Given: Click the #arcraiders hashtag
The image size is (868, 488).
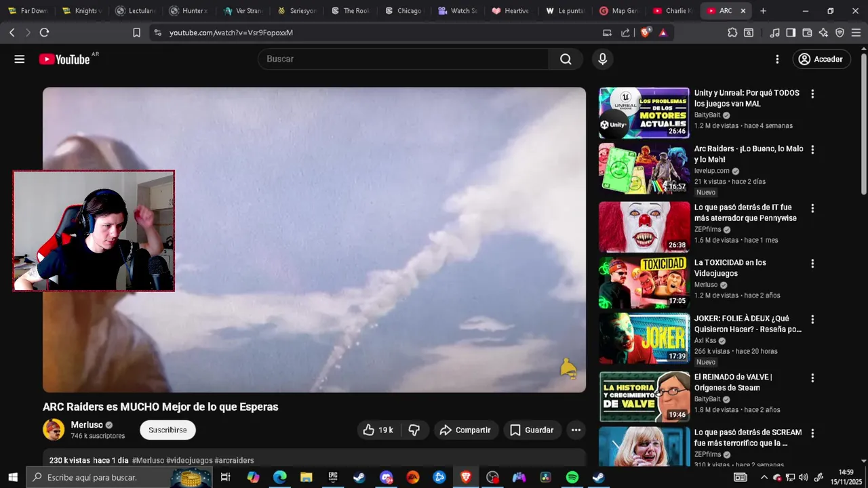Looking at the screenshot, I should pyautogui.click(x=234, y=460).
